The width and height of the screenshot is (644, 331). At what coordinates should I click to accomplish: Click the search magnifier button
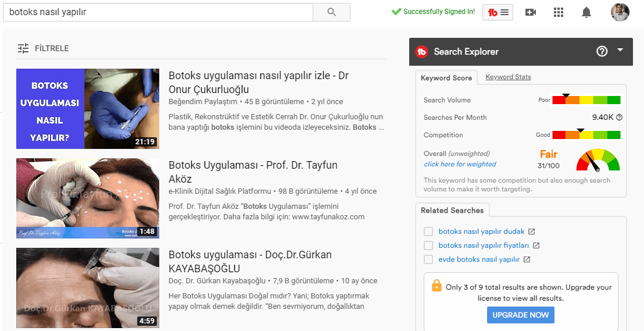click(331, 12)
